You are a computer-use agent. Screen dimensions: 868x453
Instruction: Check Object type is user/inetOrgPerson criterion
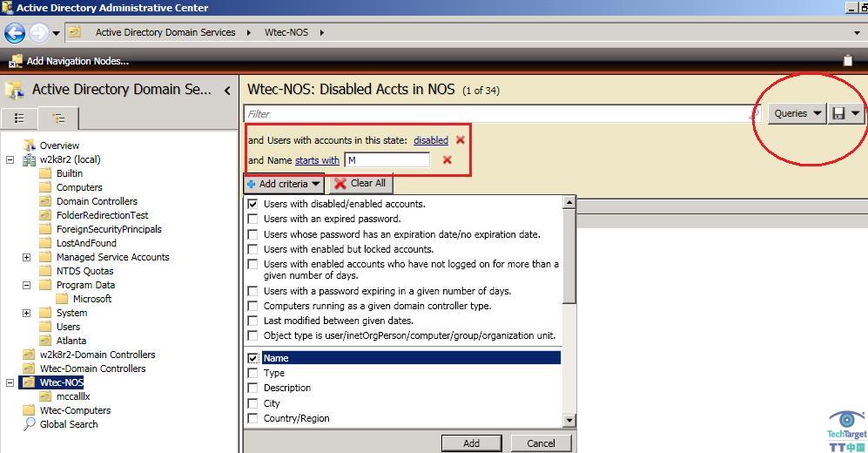[x=253, y=335]
